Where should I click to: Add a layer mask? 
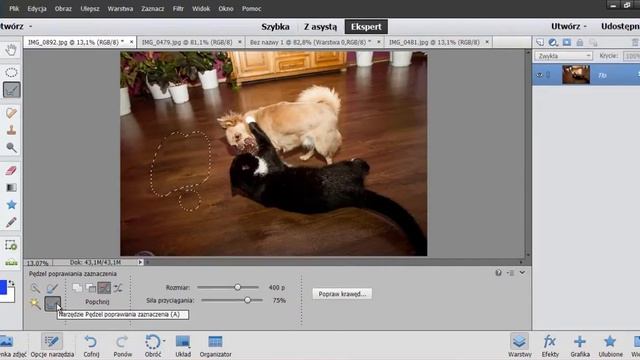point(567,42)
